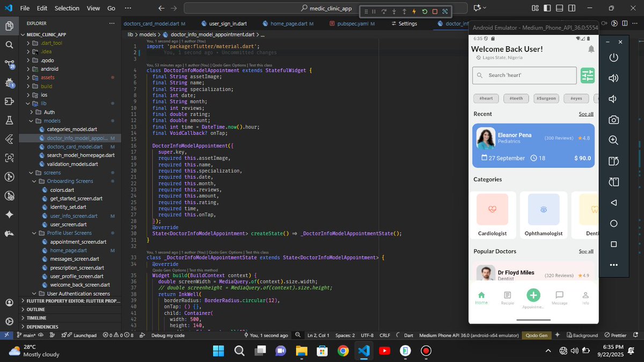This screenshot has height=362, width=644.
Task: Take an emulator screenshot with camera icon
Action: point(614,120)
